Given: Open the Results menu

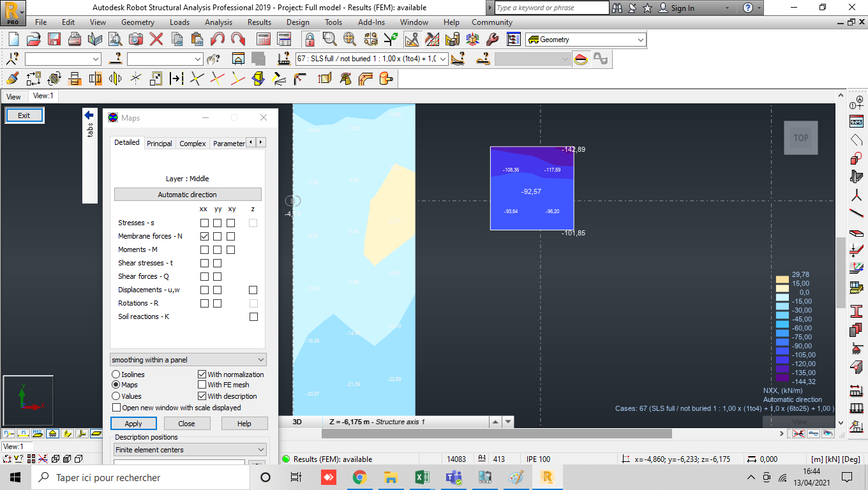Looking at the screenshot, I should pos(258,22).
